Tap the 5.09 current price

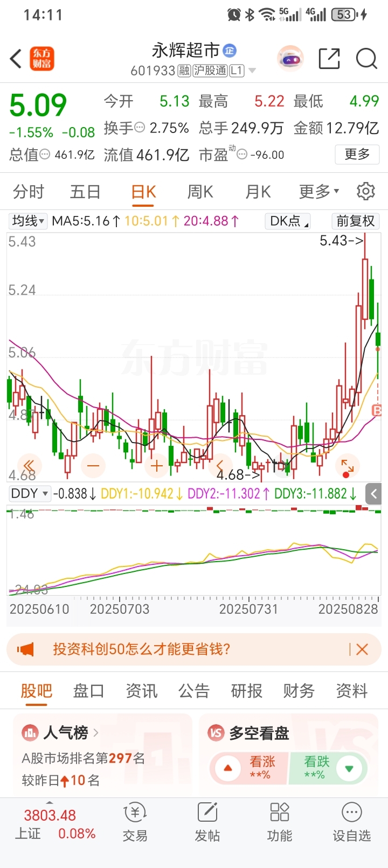[38, 105]
